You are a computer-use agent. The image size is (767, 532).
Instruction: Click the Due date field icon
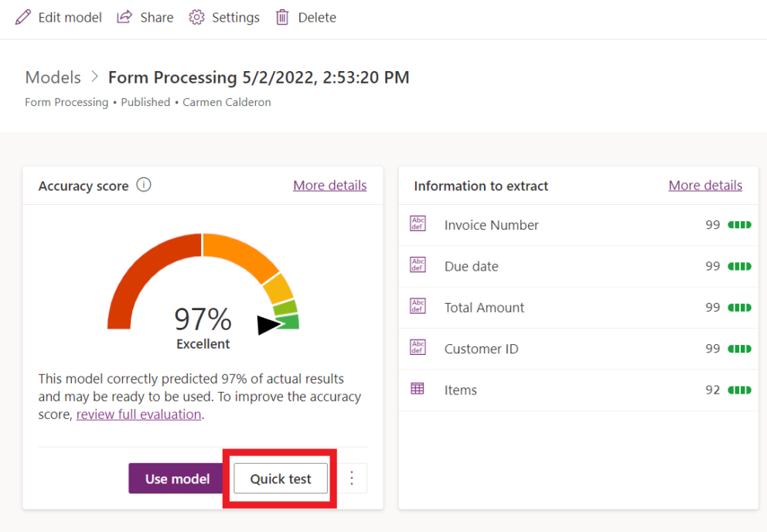pos(418,265)
